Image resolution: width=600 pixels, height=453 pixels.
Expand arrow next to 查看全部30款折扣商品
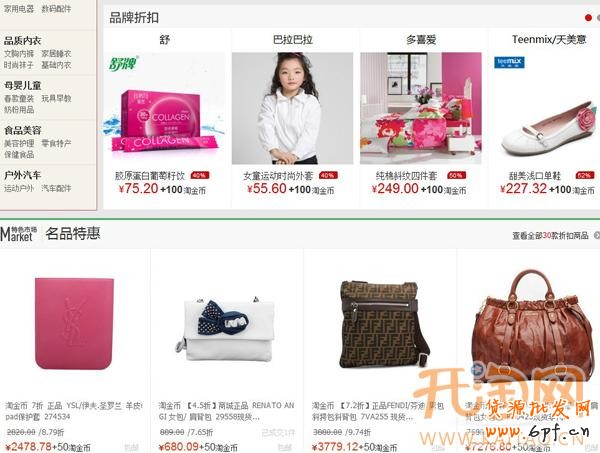(597, 235)
